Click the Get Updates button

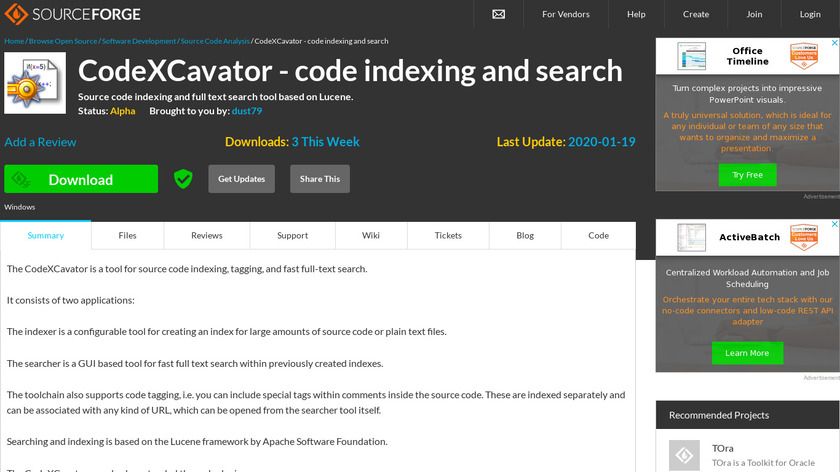point(242,179)
